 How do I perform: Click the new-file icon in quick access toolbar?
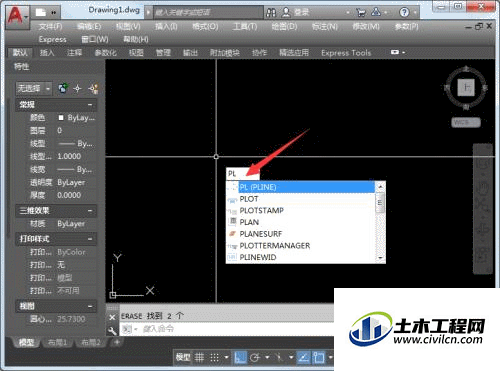pyautogui.click(x=41, y=13)
